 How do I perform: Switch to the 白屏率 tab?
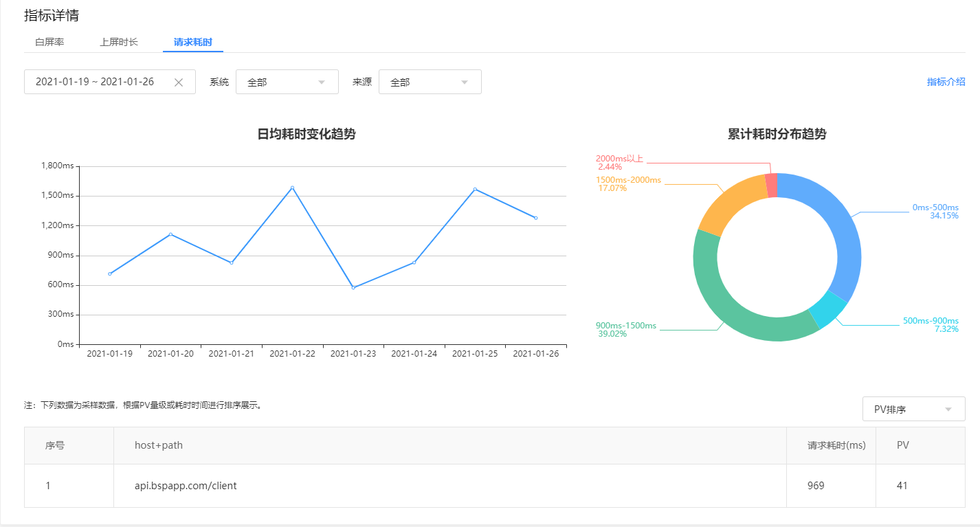[50, 41]
